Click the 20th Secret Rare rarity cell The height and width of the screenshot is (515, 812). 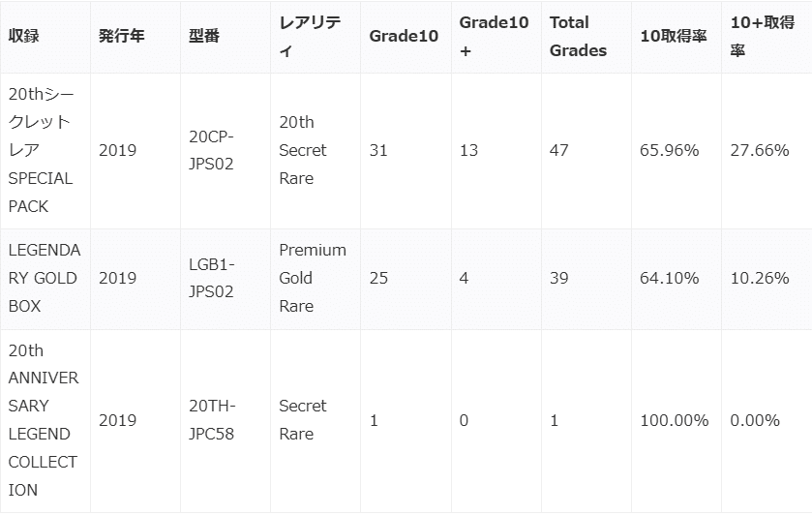coord(303,150)
